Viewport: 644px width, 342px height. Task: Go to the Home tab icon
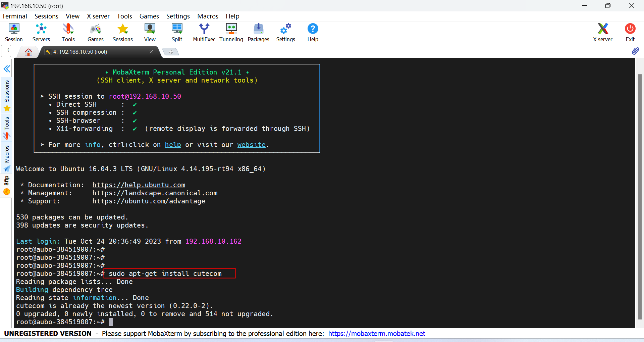coord(29,52)
